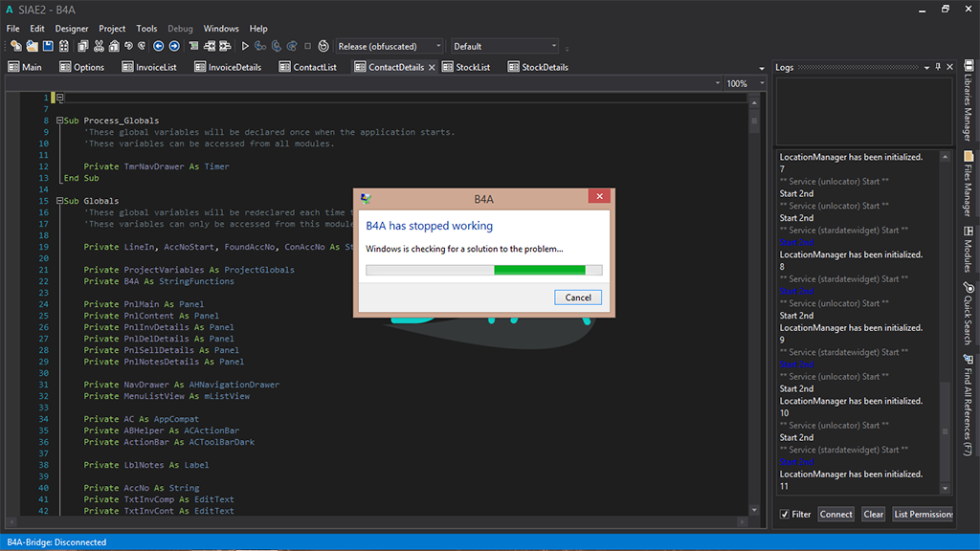Click the Connect button in Logs
This screenshot has height=551, width=980.
(835, 515)
